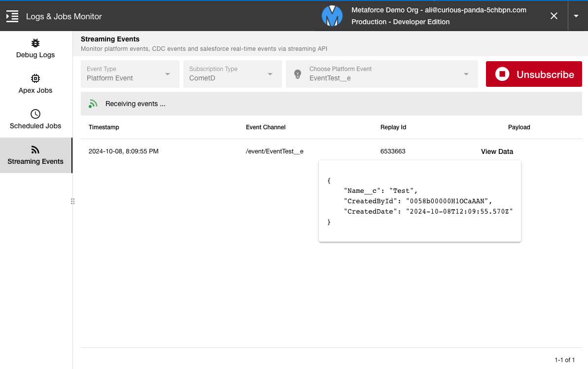
Task: Click timestamp 2024-10-08, 8:09:55 PM
Action: 123,151
